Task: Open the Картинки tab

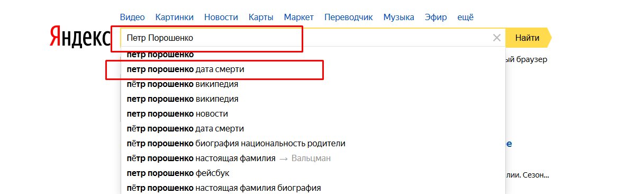Action: point(175,17)
